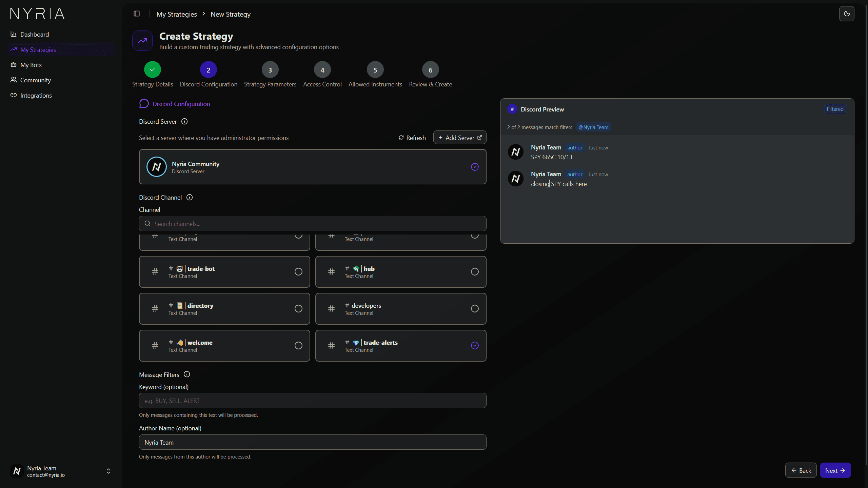Toggle the sidebar collapse icon
Image resolution: width=868 pixels, height=488 pixels.
click(x=137, y=14)
